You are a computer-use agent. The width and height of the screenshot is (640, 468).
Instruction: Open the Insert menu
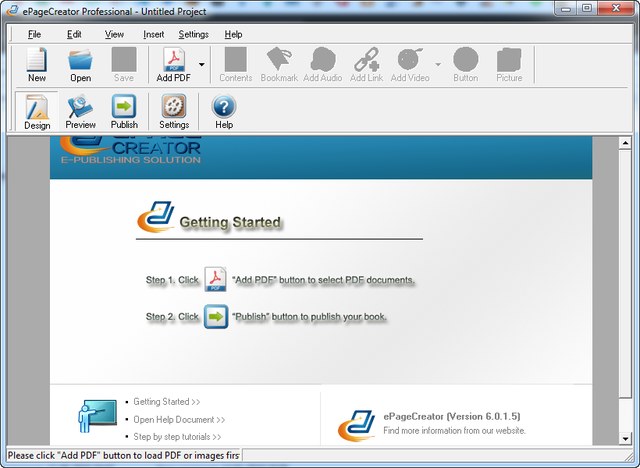point(153,34)
